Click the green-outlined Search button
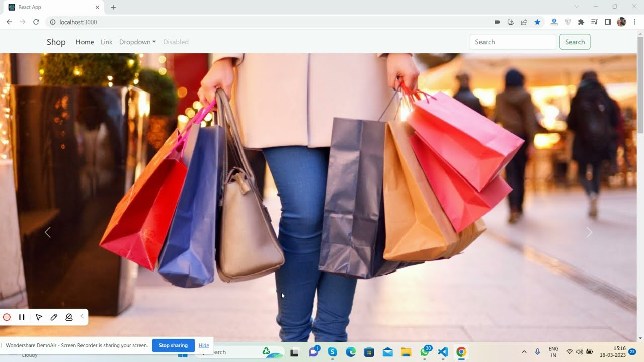The width and height of the screenshot is (644, 362). coord(575,42)
